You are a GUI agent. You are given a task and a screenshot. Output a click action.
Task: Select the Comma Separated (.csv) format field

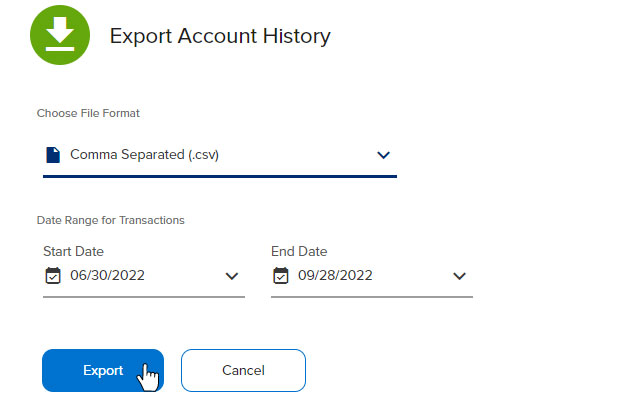click(x=220, y=156)
